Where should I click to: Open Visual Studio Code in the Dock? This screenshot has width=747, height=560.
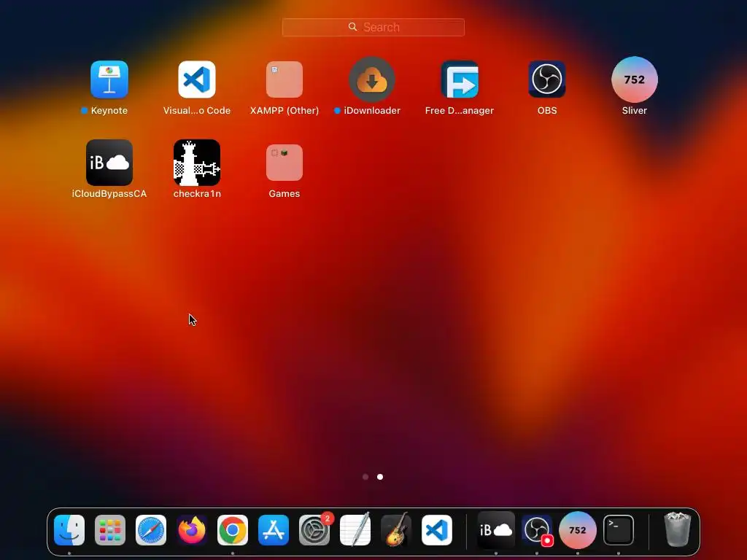(437, 529)
